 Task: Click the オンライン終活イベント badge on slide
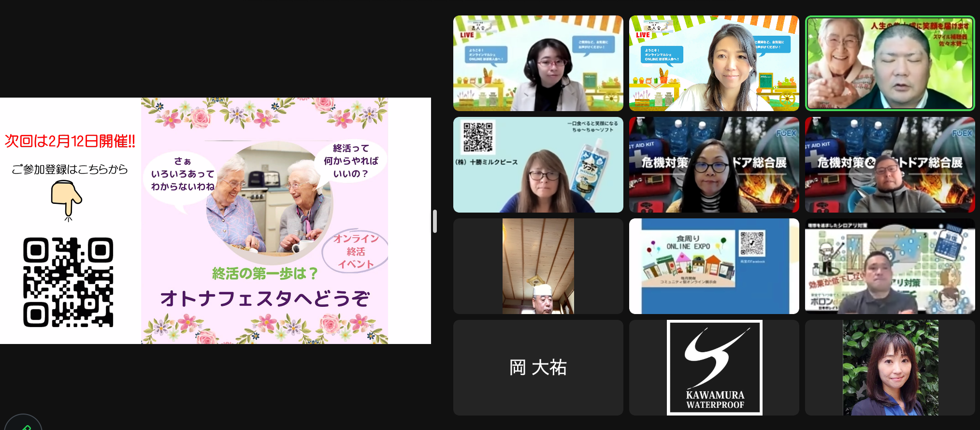tap(356, 251)
